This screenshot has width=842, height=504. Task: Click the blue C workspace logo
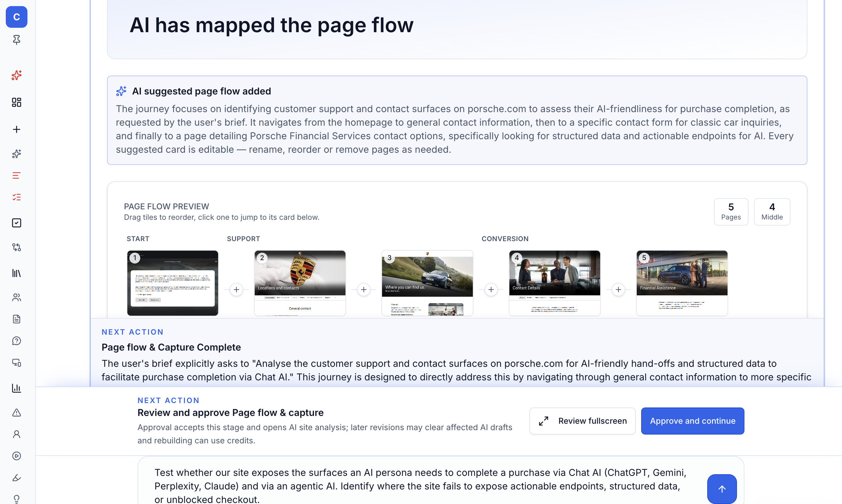pos(16,17)
